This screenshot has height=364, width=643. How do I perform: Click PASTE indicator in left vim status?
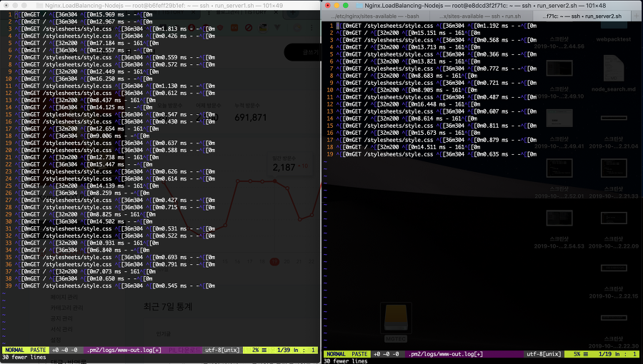[38, 350]
